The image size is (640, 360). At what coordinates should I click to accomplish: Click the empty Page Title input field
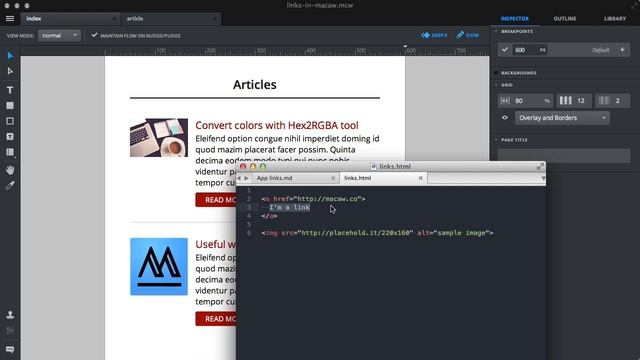pos(564,156)
